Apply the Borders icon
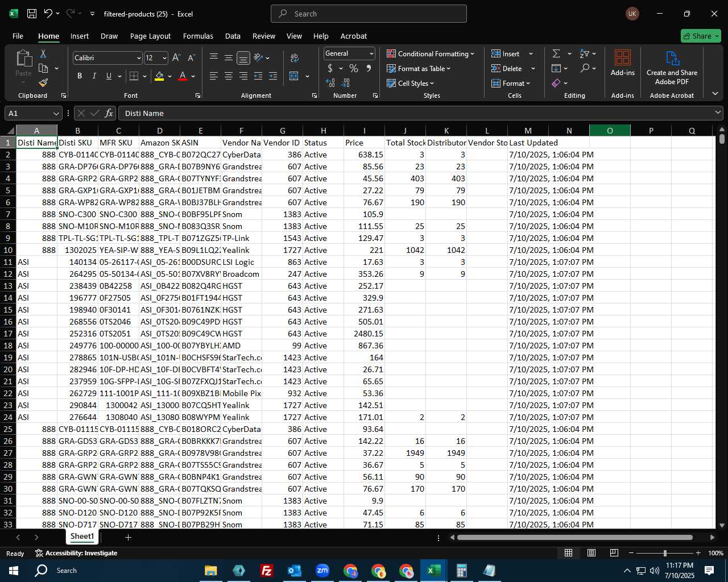 (134, 76)
